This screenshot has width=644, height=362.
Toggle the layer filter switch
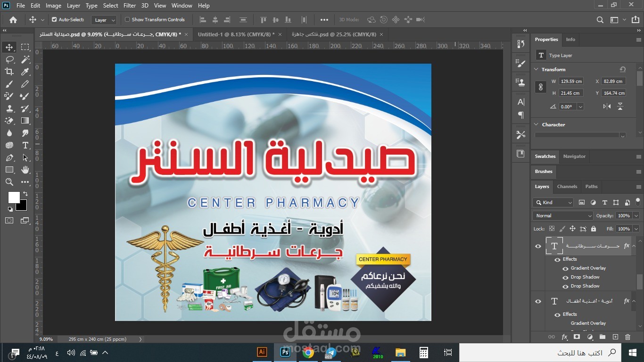tap(638, 202)
